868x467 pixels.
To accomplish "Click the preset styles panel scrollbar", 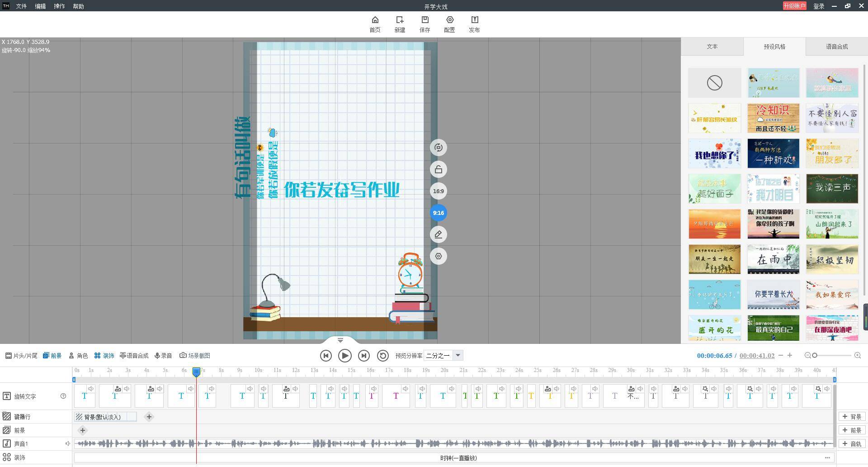I will pos(864,181).
